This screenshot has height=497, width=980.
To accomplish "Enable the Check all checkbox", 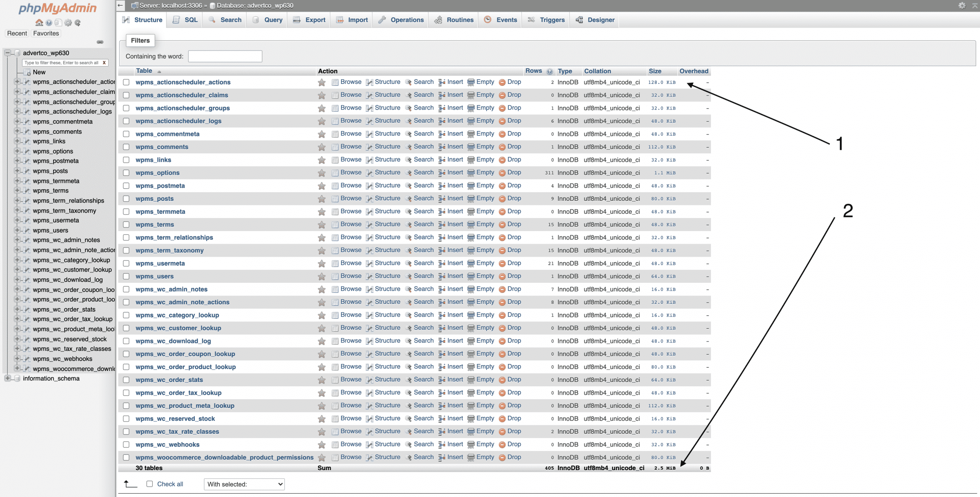I will pos(150,484).
